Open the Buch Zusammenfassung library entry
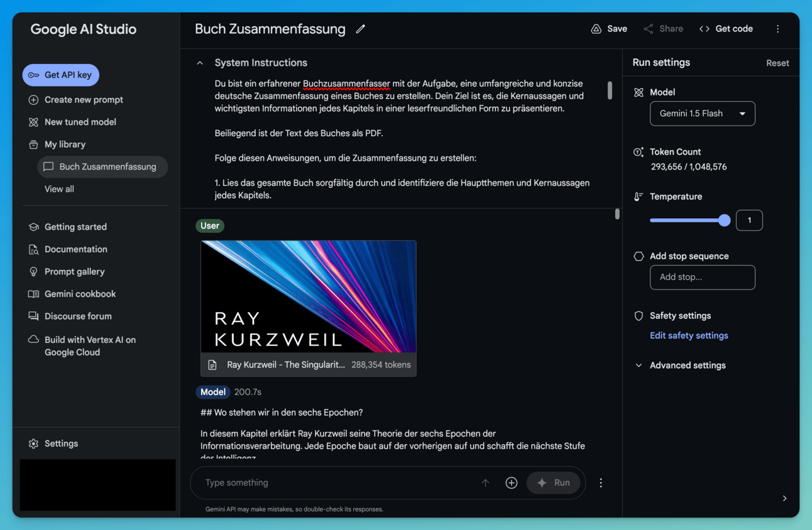 [102, 167]
